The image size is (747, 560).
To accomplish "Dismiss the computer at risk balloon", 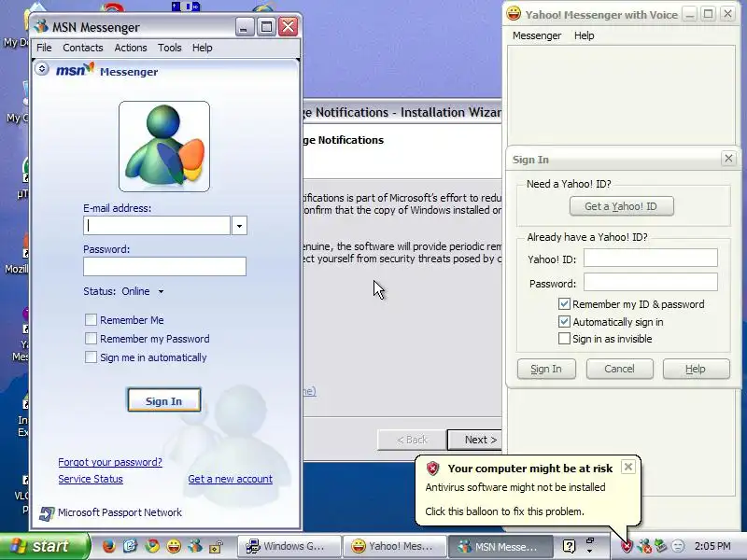I will 628,467.
